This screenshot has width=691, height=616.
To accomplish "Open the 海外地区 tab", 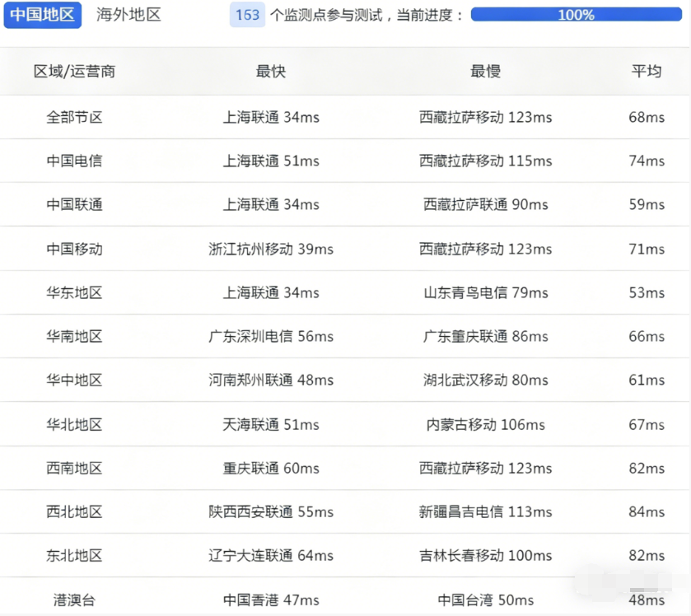I will coord(128,15).
